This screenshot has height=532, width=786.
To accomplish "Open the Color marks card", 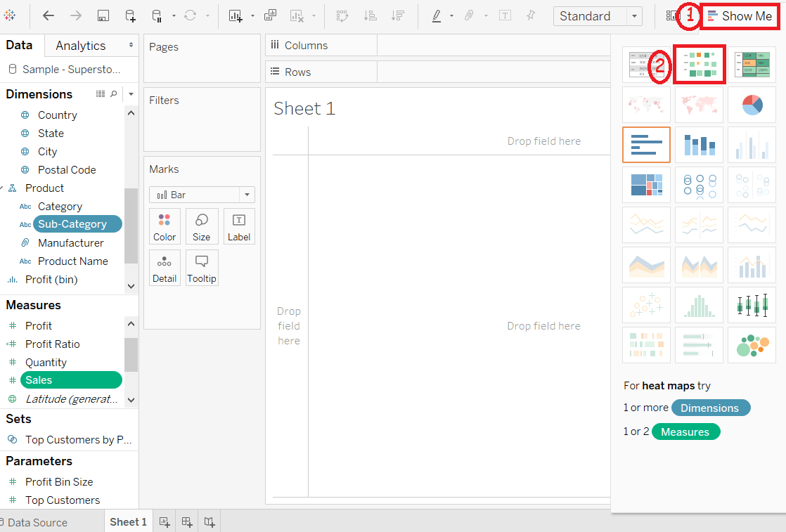I will coord(165,226).
